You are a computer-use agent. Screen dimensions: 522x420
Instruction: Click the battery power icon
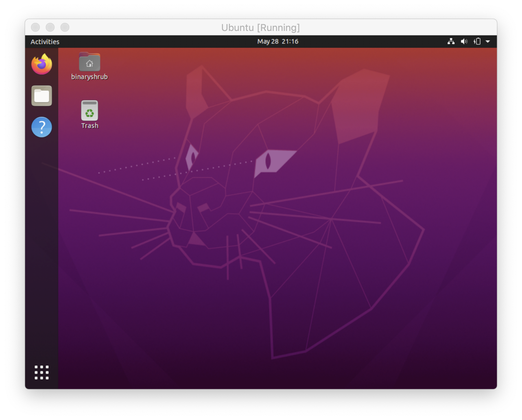(x=477, y=41)
